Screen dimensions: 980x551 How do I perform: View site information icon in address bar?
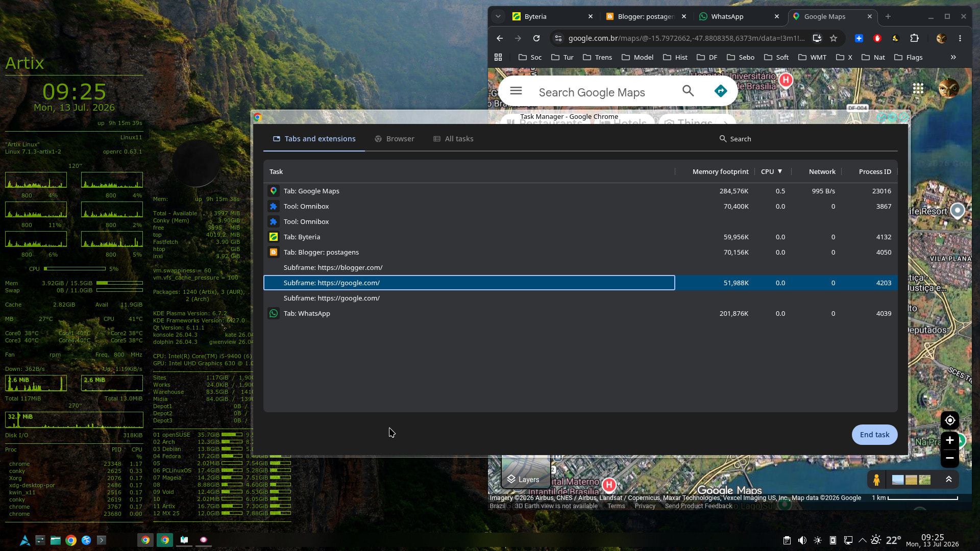click(558, 38)
